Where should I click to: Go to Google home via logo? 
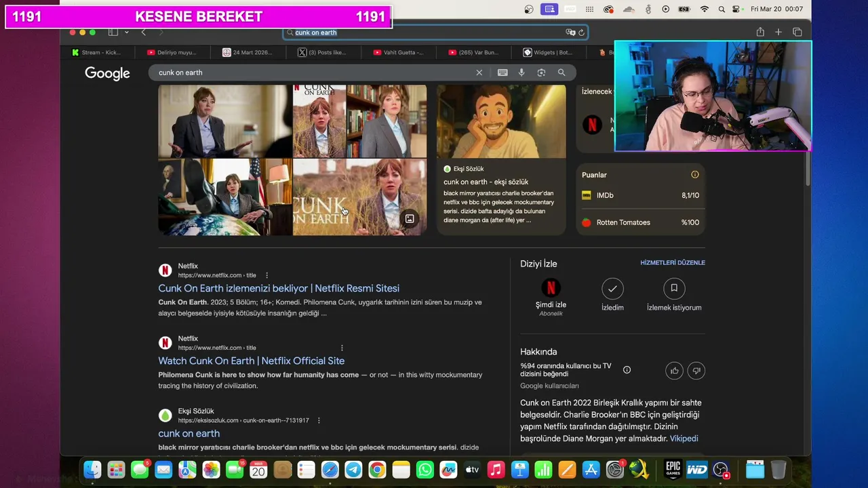coord(107,73)
